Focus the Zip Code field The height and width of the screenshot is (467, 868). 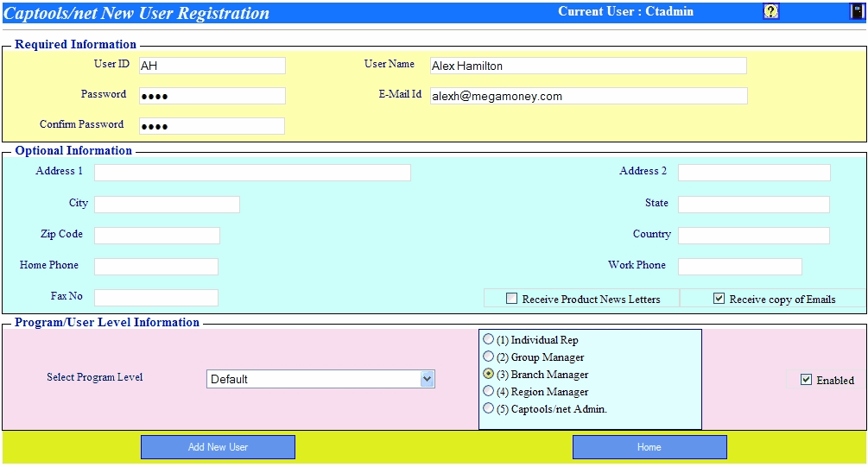157,235
